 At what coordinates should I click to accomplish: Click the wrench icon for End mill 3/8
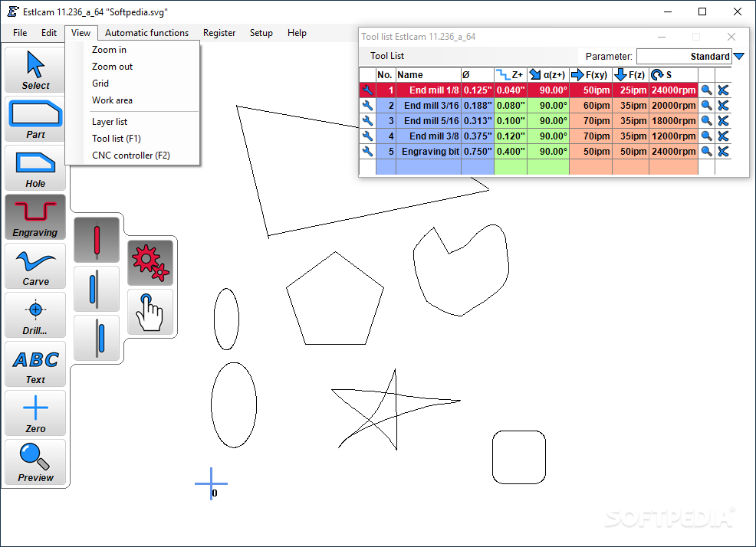click(367, 136)
